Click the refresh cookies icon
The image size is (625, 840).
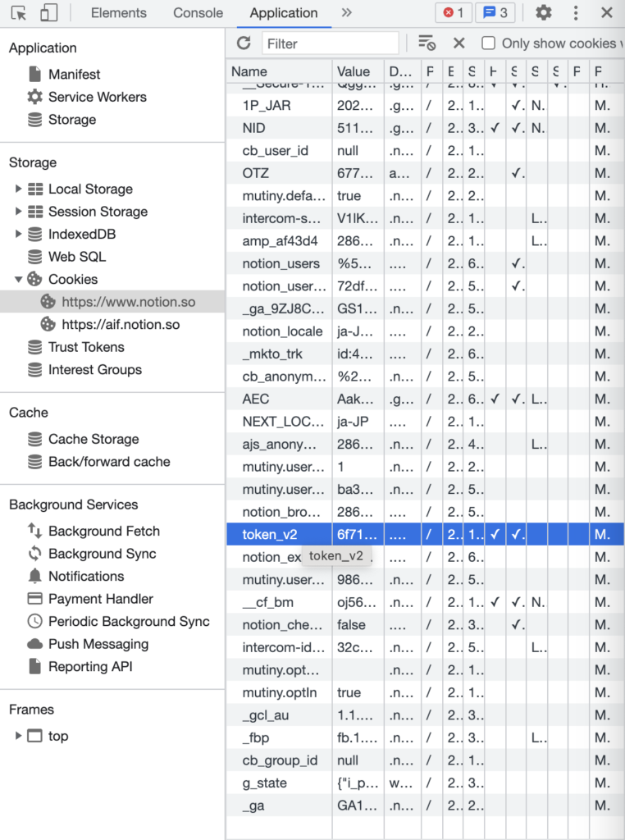244,43
